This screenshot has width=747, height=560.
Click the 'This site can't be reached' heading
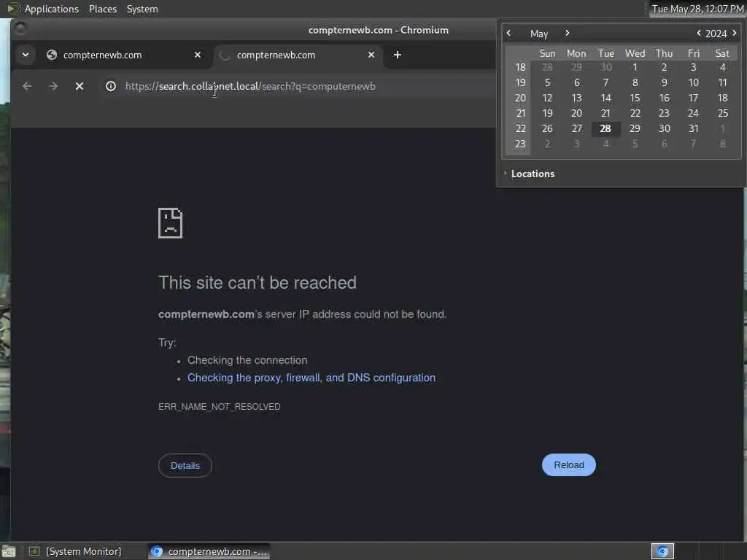[x=258, y=282]
